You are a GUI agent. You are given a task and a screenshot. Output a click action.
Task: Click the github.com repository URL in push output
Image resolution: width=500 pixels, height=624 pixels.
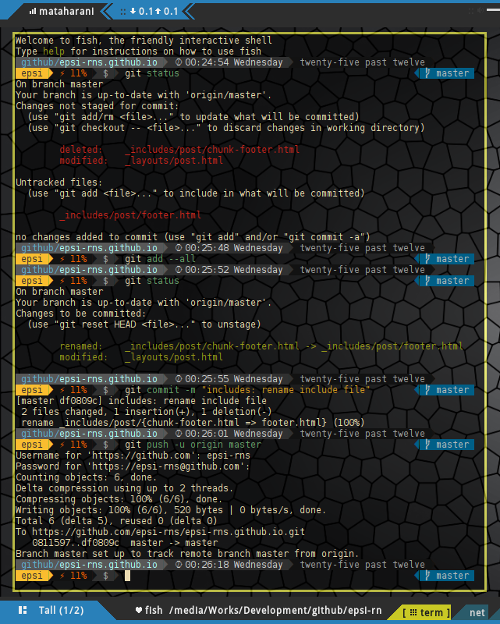[x=168, y=532]
